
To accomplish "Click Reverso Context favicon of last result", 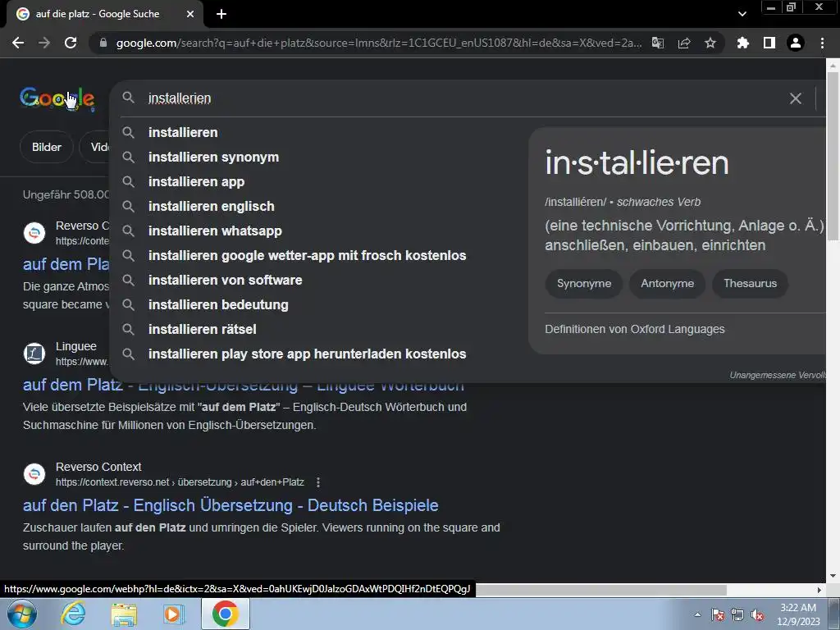I will click(34, 474).
